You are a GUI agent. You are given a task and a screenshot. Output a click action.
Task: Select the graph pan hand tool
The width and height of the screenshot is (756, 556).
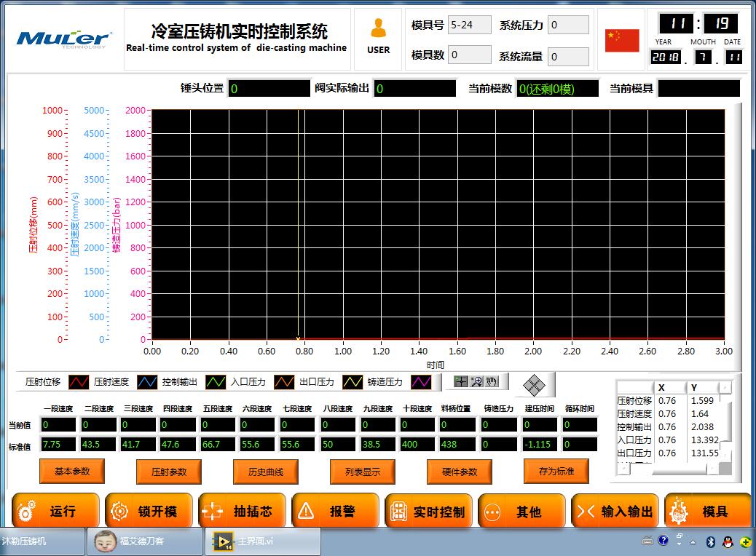pyautogui.click(x=492, y=381)
